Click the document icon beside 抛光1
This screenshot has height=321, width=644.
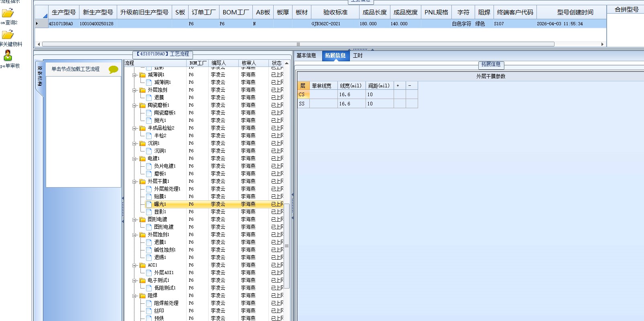[x=149, y=120]
